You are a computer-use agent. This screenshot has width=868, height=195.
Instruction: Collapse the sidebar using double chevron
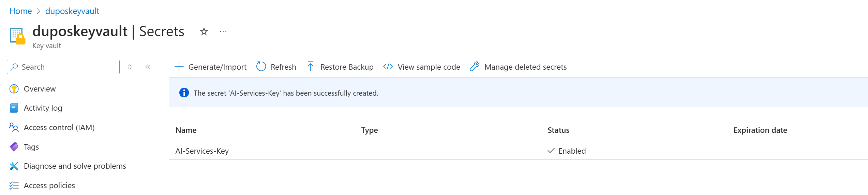[x=148, y=67]
